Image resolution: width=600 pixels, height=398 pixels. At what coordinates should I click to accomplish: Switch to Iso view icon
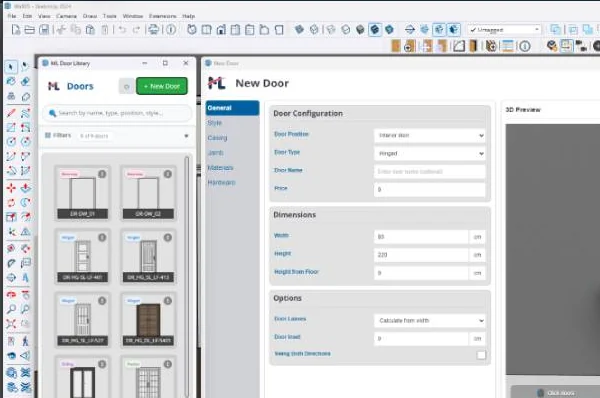[192, 29]
